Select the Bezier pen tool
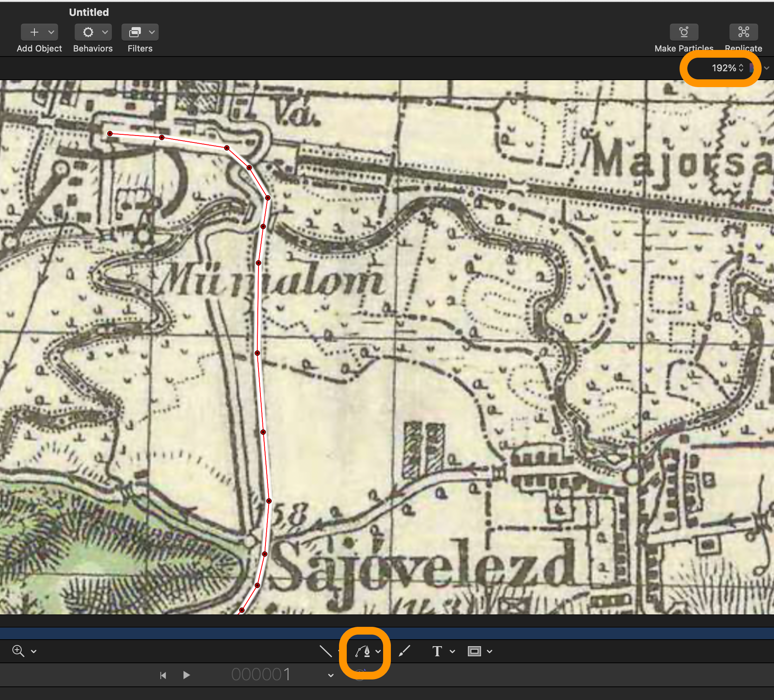 point(363,652)
